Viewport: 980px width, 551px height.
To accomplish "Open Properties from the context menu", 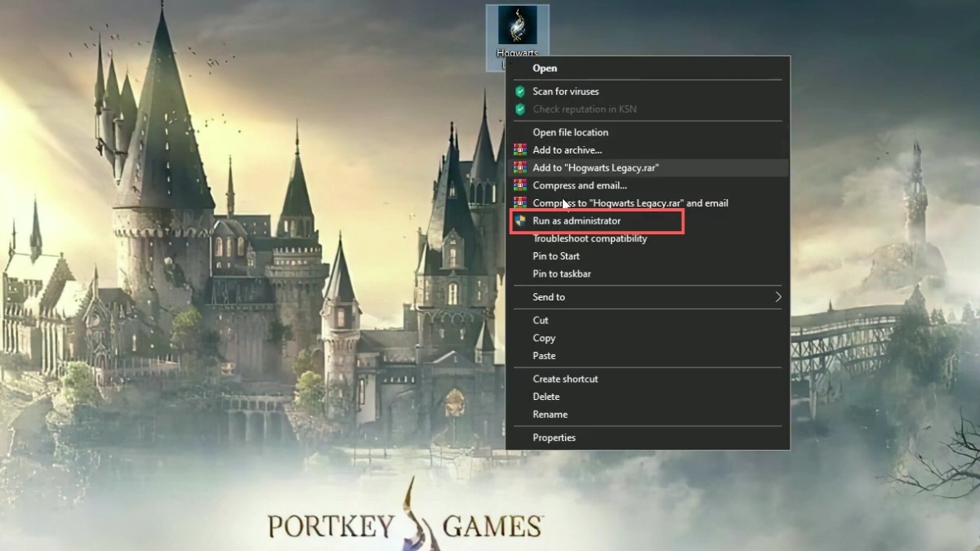I will (554, 438).
